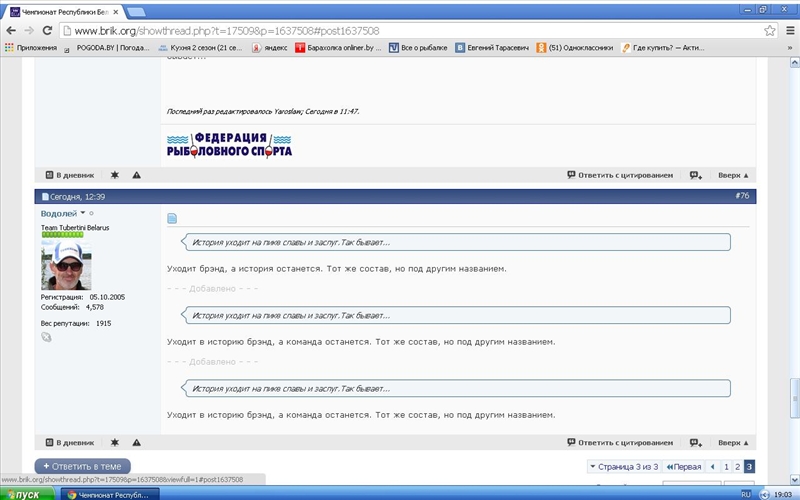This screenshot has height=500, width=800.
Task: Open the Водолей username dropdown menu
Action: tap(83, 214)
